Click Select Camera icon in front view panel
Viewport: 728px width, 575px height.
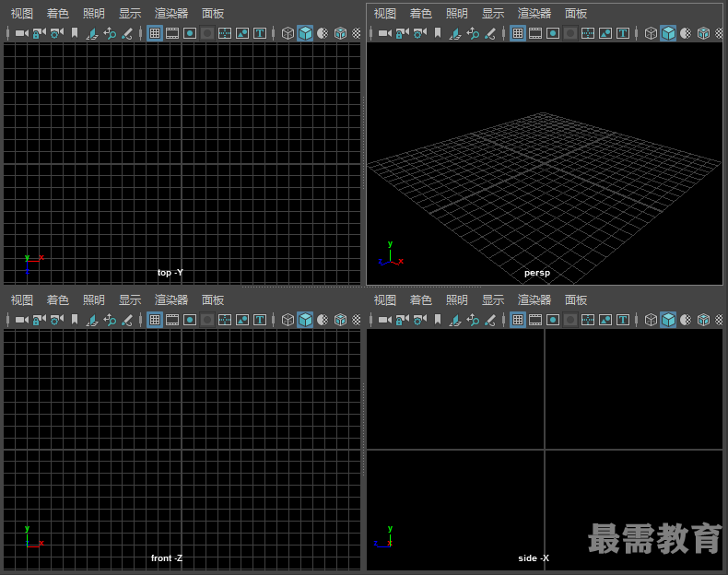coord(22,320)
